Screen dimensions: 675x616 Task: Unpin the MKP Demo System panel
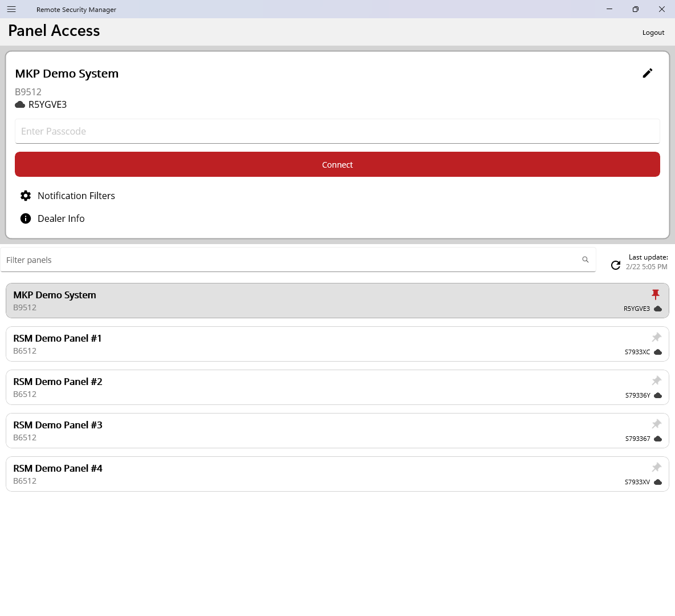coord(656,294)
